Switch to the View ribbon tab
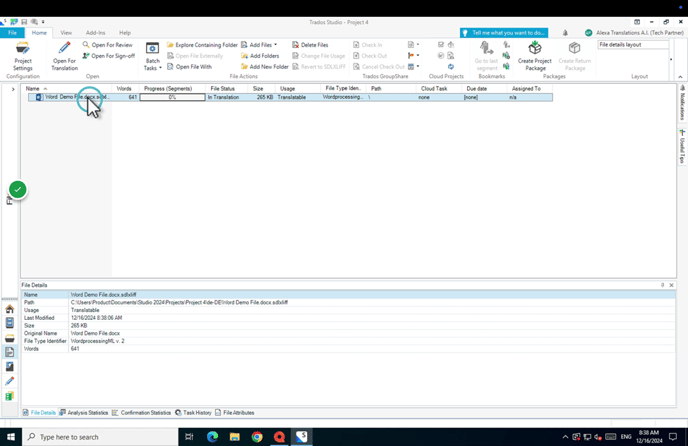The image size is (688, 446). 66,32
